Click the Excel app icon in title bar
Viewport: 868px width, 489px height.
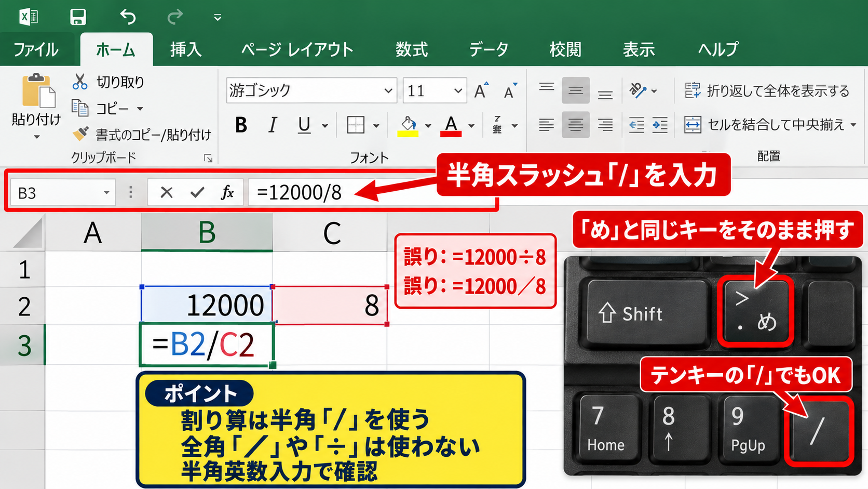click(x=28, y=17)
